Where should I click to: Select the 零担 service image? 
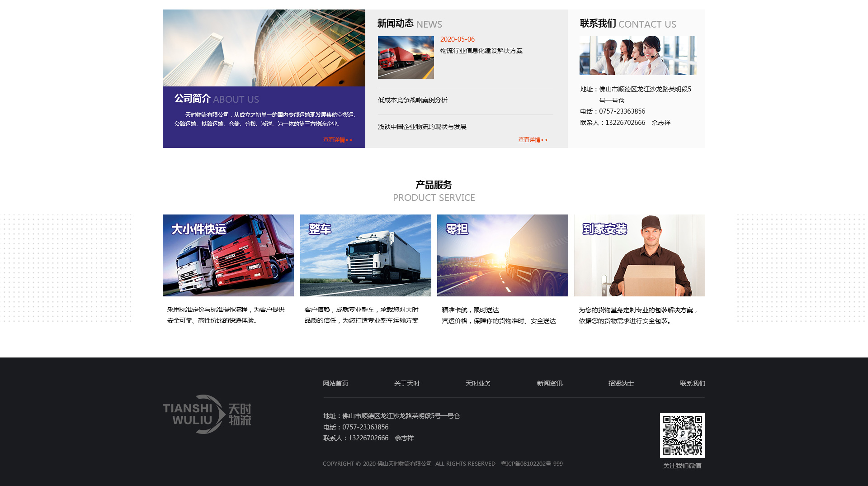502,256
